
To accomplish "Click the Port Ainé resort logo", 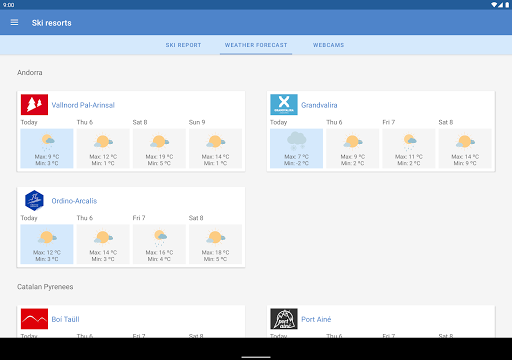I will 284,319.
